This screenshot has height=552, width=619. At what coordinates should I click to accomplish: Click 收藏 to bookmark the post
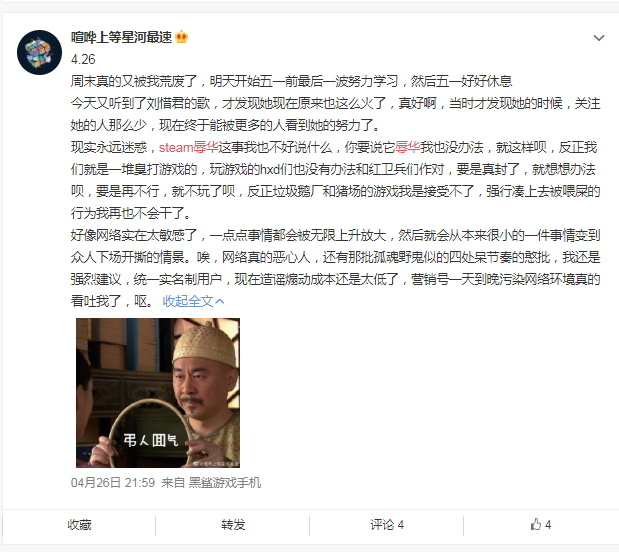pos(79,525)
